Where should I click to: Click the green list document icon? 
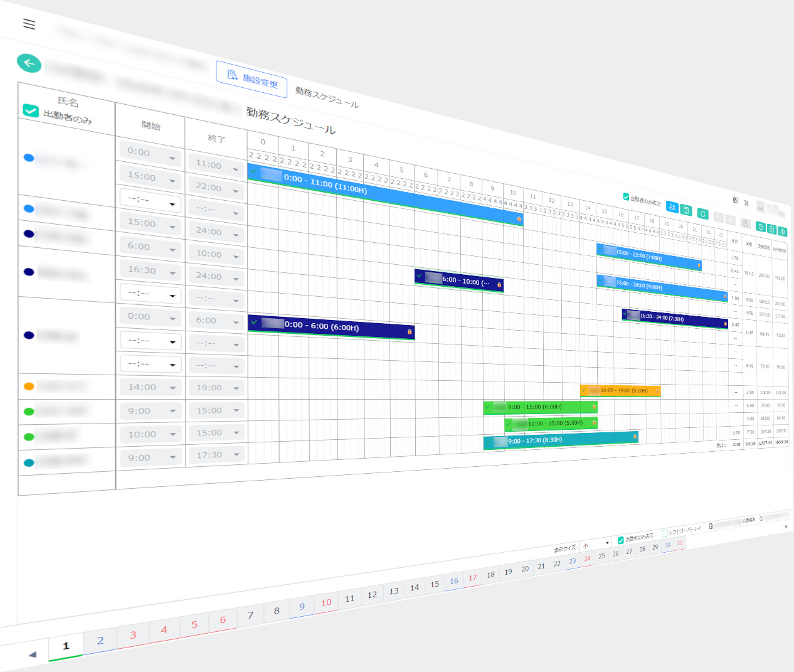[x=771, y=229]
